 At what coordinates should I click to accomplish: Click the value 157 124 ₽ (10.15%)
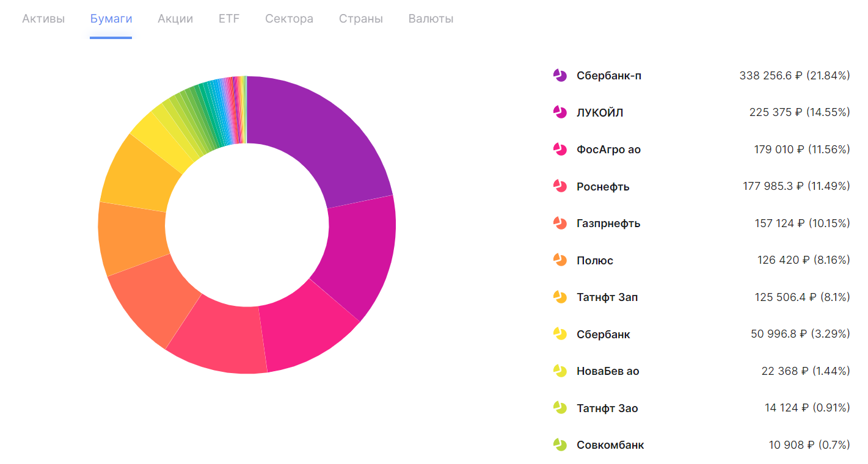coord(803,223)
